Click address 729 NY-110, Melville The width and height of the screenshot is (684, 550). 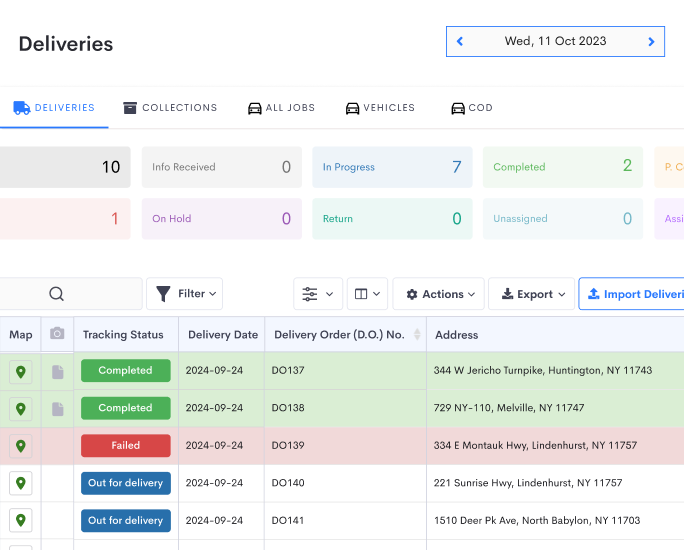[x=509, y=408]
